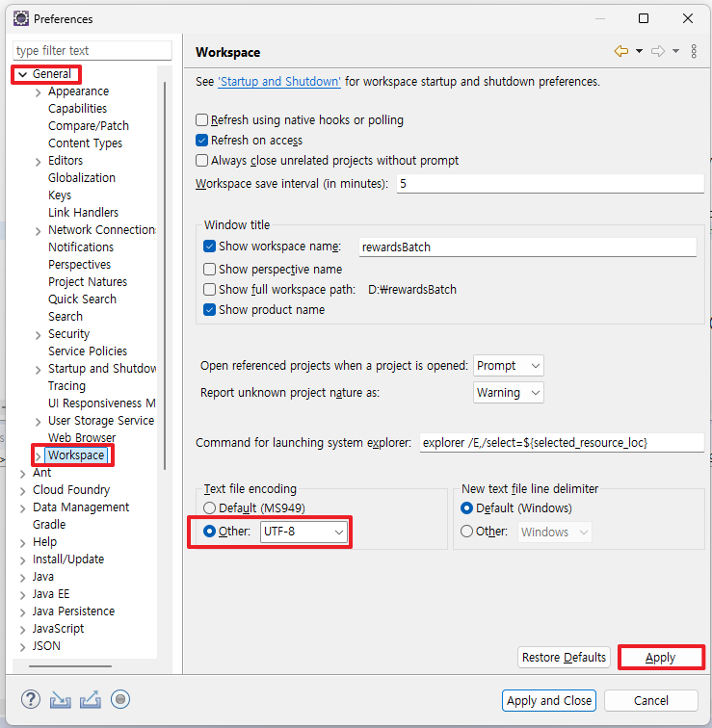Image resolution: width=712 pixels, height=728 pixels.
Task: Click the Export preferences icon
Action: (x=91, y=699)
